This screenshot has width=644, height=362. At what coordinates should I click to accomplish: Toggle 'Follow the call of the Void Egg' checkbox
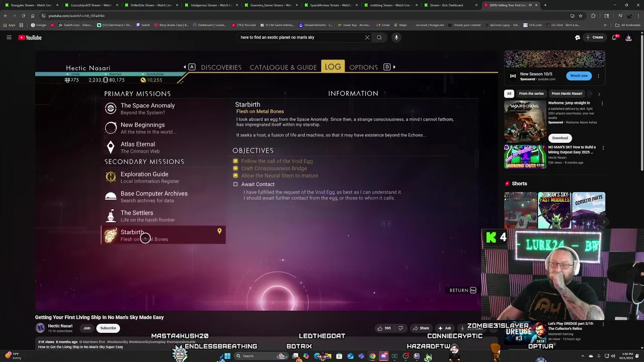click(235, 161)
